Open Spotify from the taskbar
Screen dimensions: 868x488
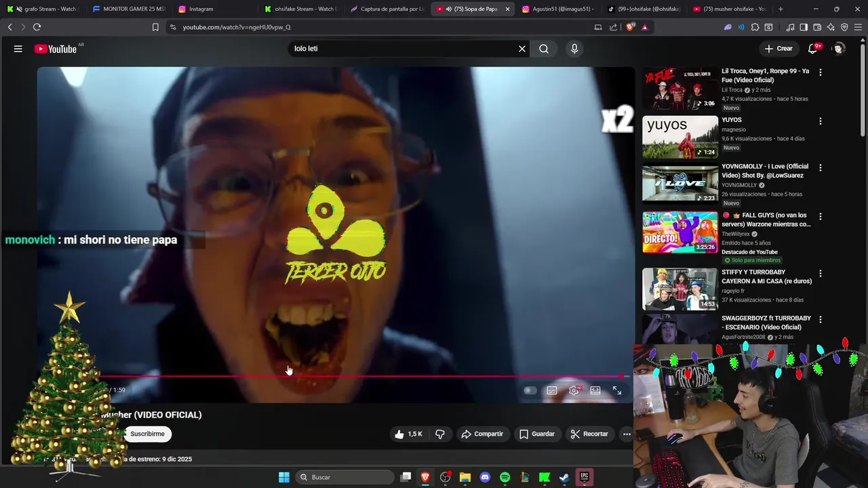tap(505, 477)
